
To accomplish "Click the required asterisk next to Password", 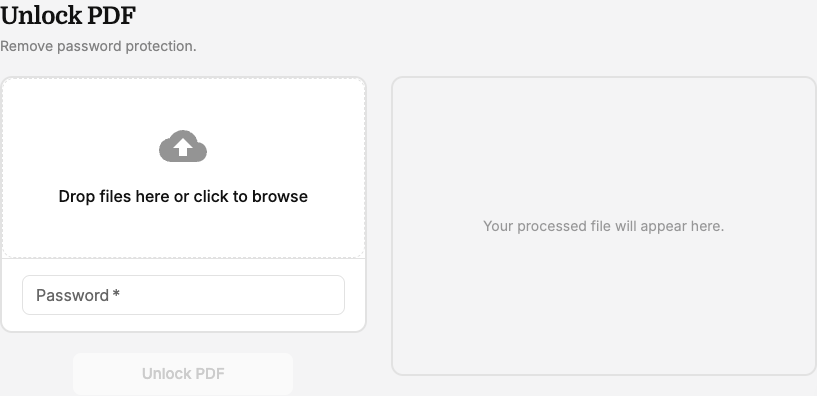I will point(116,294).
